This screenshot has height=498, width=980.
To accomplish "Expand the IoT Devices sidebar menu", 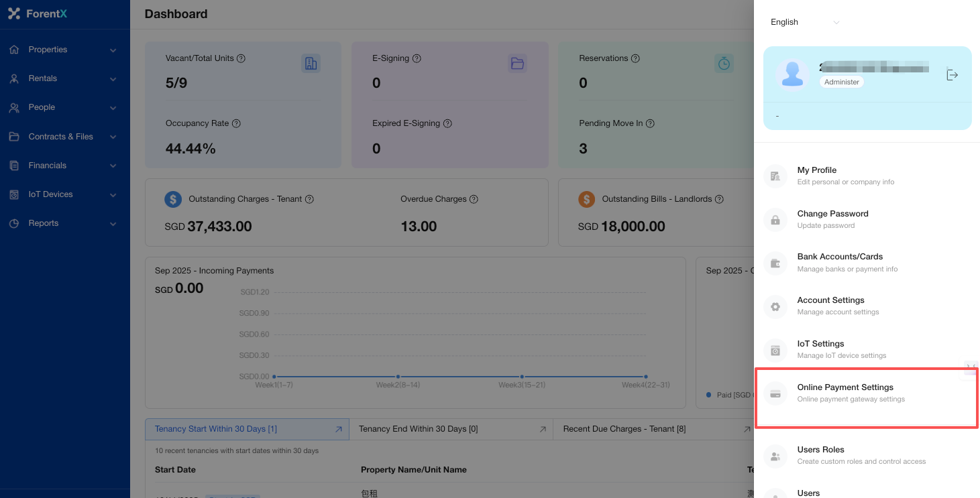I will coord(64,194).
